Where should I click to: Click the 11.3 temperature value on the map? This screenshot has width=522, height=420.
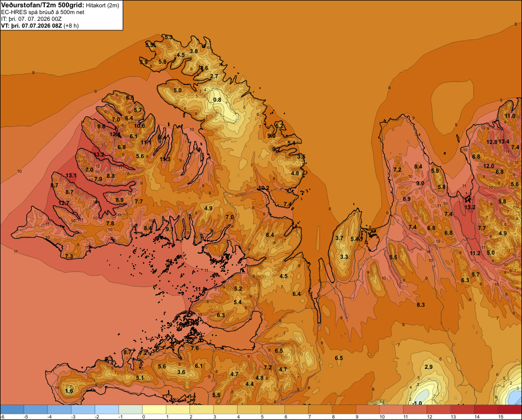(x=165, y=159)
